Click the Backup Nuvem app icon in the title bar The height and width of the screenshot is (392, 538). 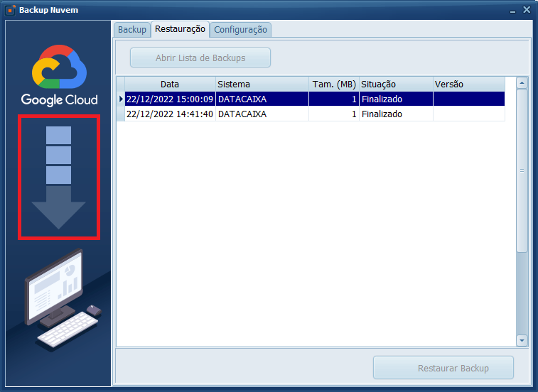pyautogui.click(x=10, y=10)
